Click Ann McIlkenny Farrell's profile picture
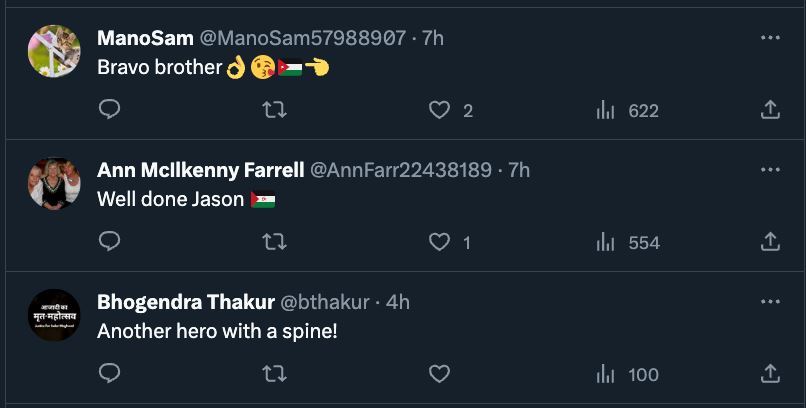Image resolution: width=806 pixels, height=408 pixels. (54, 183)
